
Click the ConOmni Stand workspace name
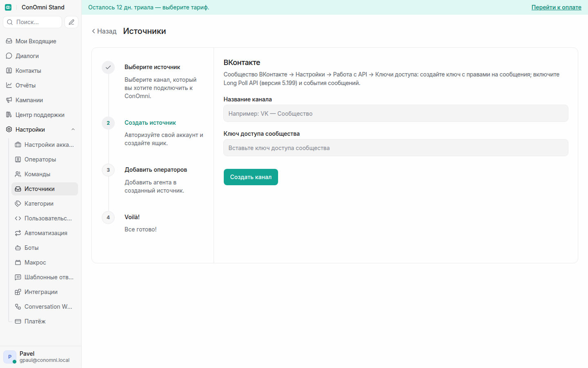point(43,7)
